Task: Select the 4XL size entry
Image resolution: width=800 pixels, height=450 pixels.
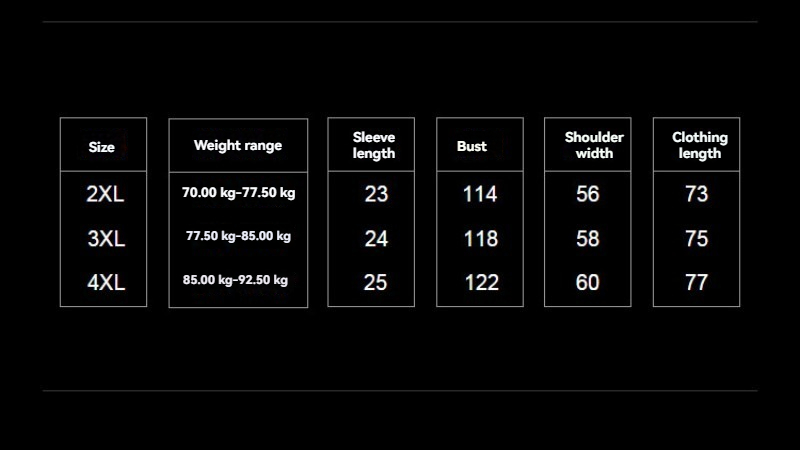Action: 106,283
